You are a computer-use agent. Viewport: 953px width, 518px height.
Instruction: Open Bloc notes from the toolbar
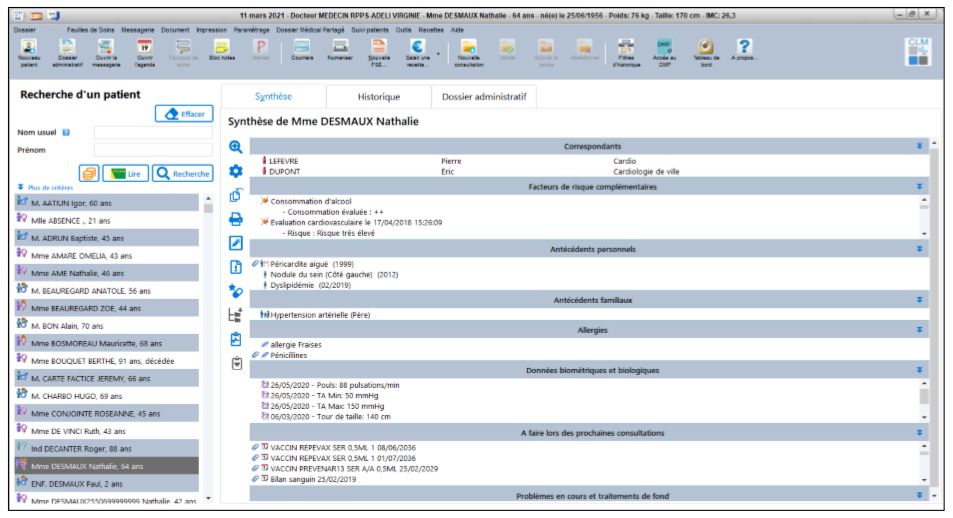221,50
